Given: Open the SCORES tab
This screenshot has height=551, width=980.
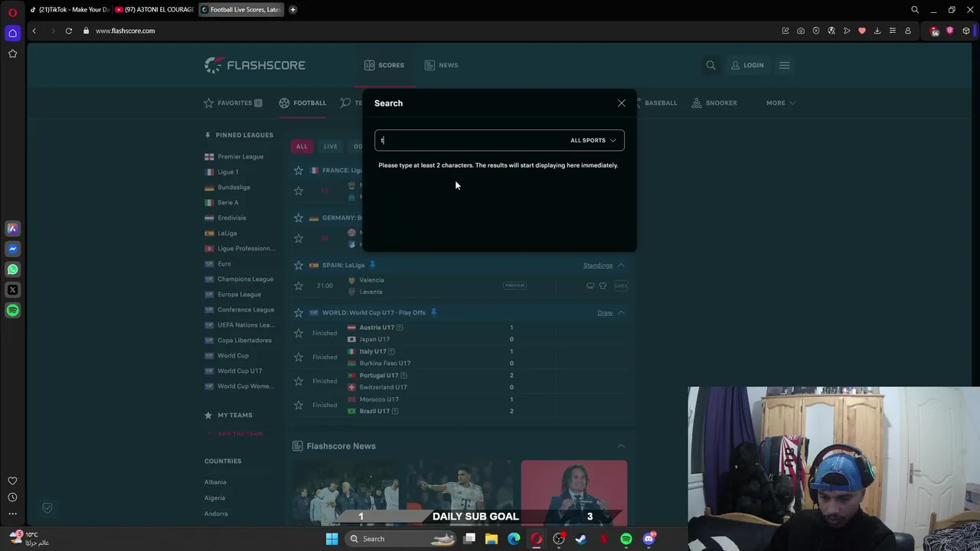Looking at the screenshot, I should point(384,65).
